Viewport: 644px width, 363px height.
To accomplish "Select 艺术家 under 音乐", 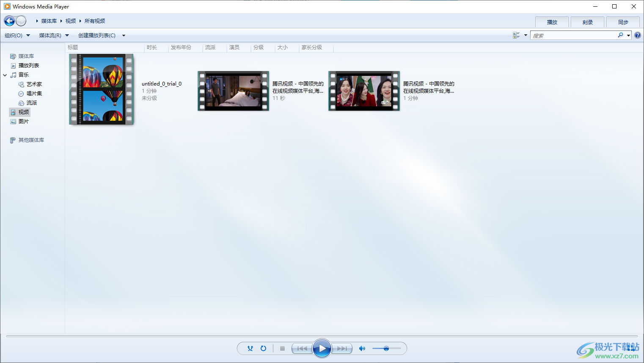I will coord(34,84).
